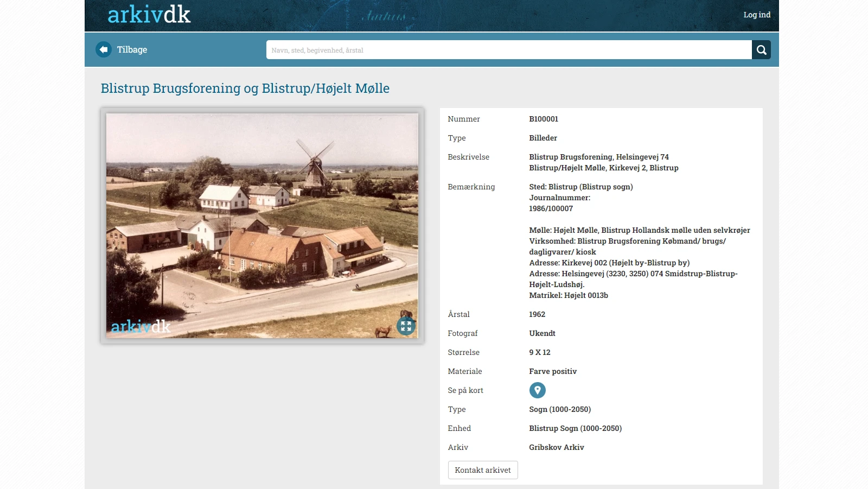The height and width of the screenshot is (489, 868).
Task: Click the round back arrow icon
Action: [103, 49]
